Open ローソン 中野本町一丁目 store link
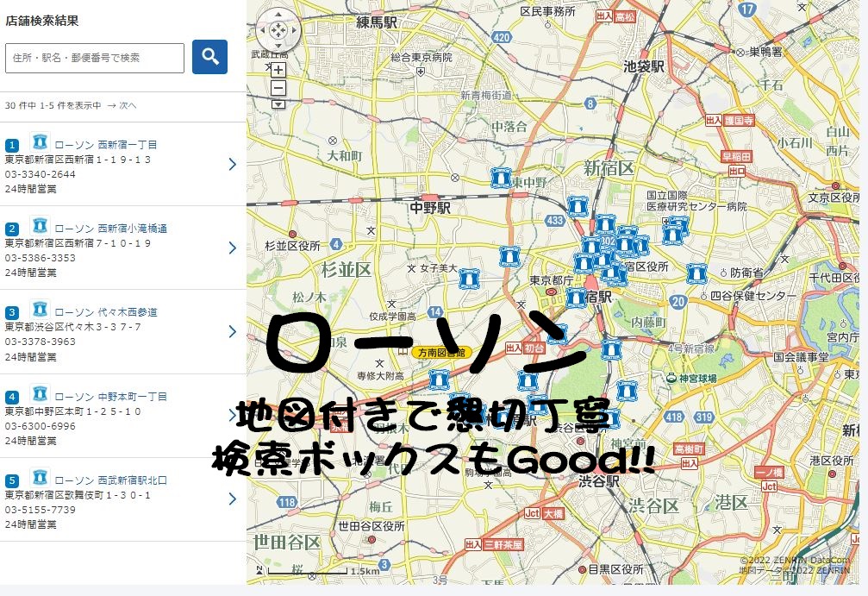The height and width of the screenshot is (596, 868). (110, 397)
